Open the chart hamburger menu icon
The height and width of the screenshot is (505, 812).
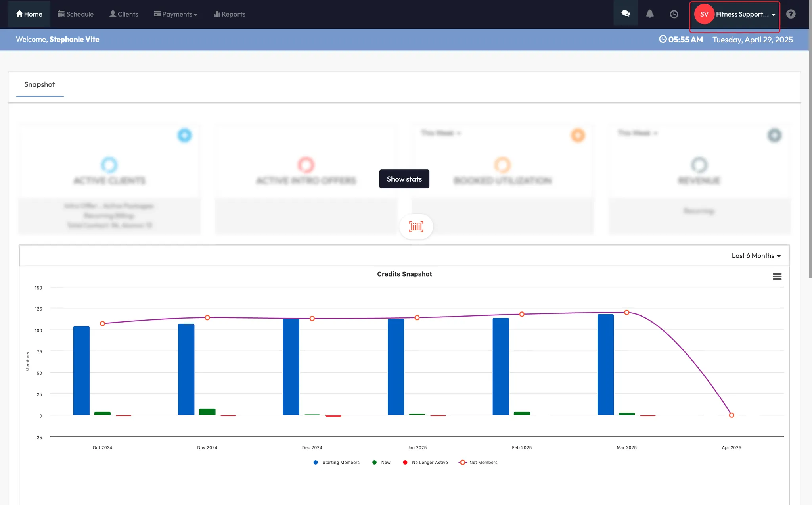point(777,277)
